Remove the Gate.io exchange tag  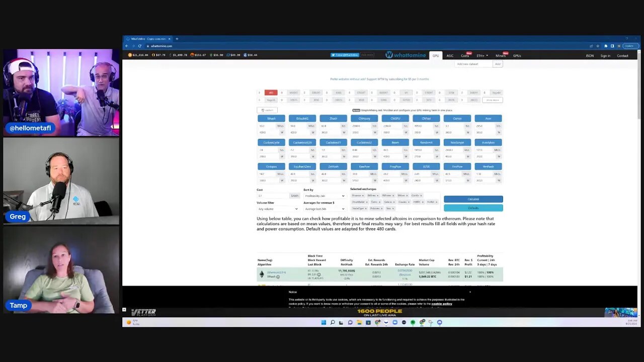393,202
